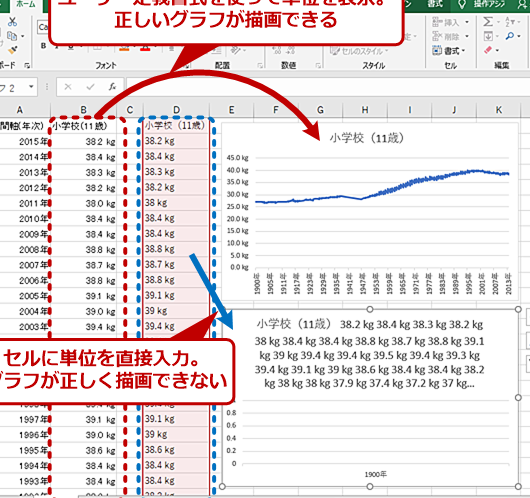Expand the Find and Select dropdown arrow
Screen dimensions: 530x498
520,36
